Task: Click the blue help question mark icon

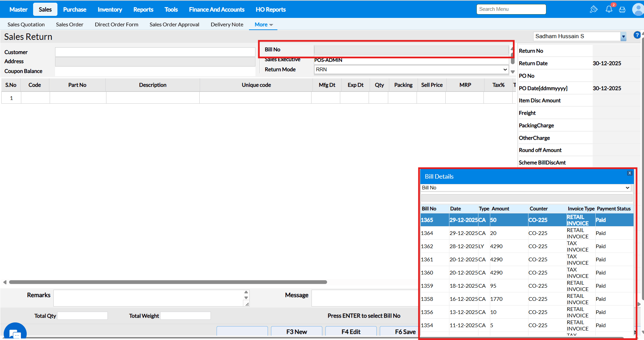Action: pyautogui.click(x=637, y=35)
